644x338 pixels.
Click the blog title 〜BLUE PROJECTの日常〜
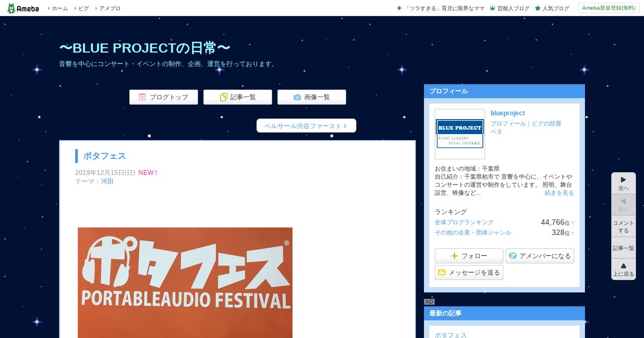(145, 48)
